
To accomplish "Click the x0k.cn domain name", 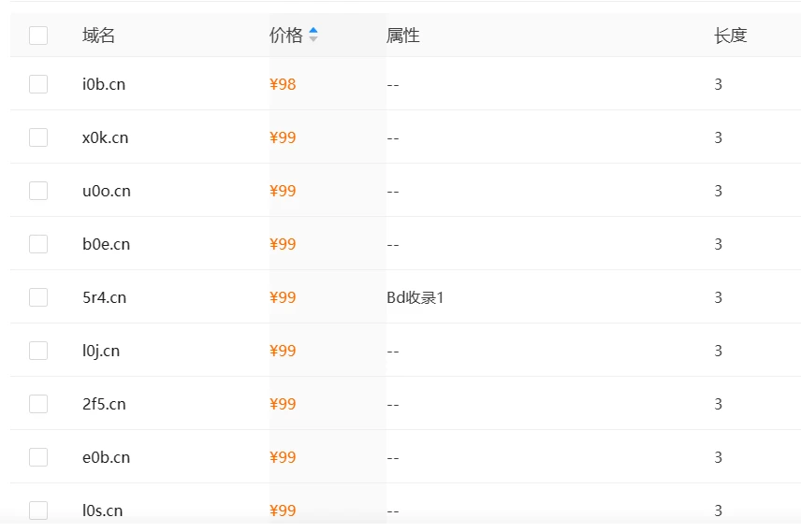I will click(105, 137).
